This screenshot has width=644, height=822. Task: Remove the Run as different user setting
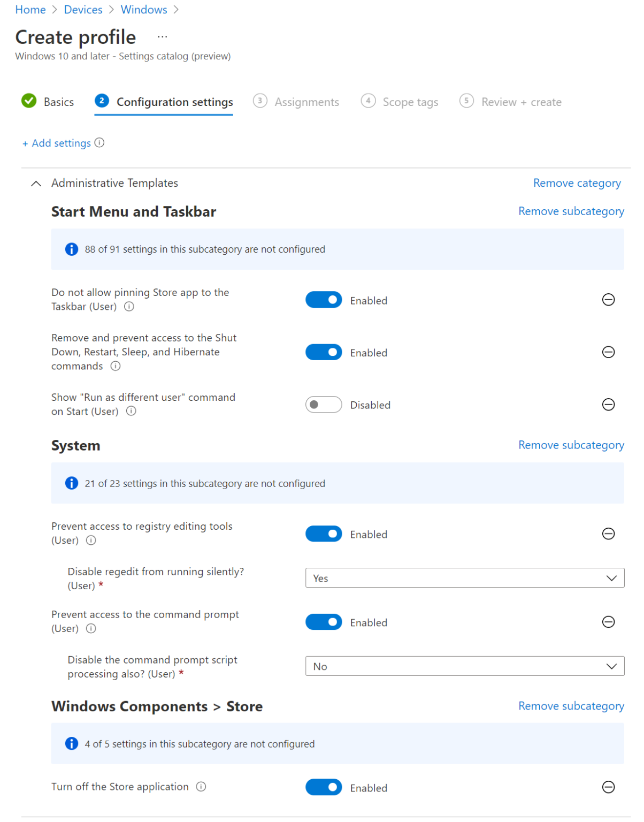(x=608, y=405)
